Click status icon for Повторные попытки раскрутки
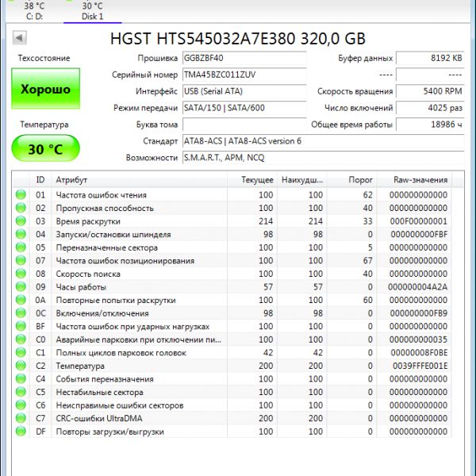Viewport: 476px width, 476px height. pos(21,300)
